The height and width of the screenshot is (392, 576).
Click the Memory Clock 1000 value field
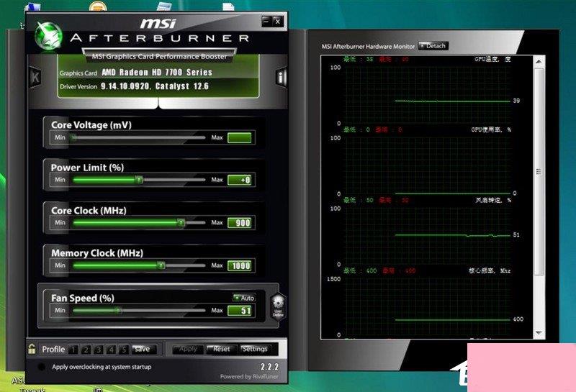pyautogui.click(x=240, y=265)
